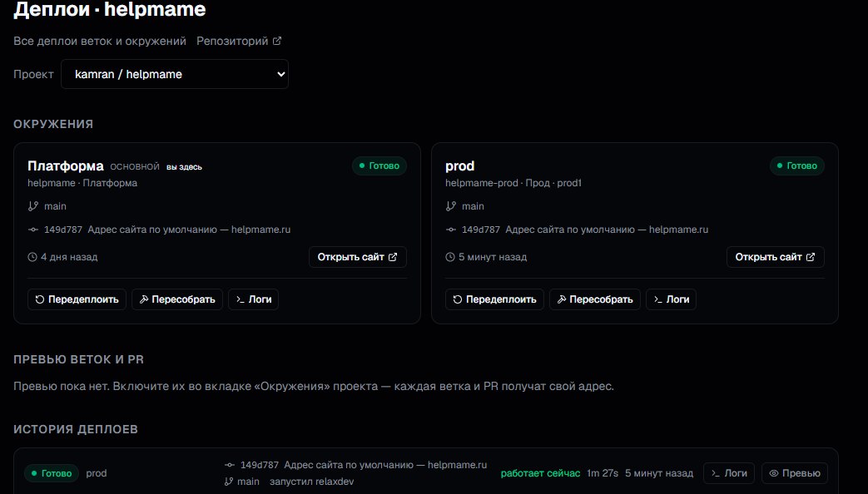The image size is (868, 494).
Task: Click the ИСТОРИЯ ДЕПЛОЕВ section heading
Action: (76, 429)
